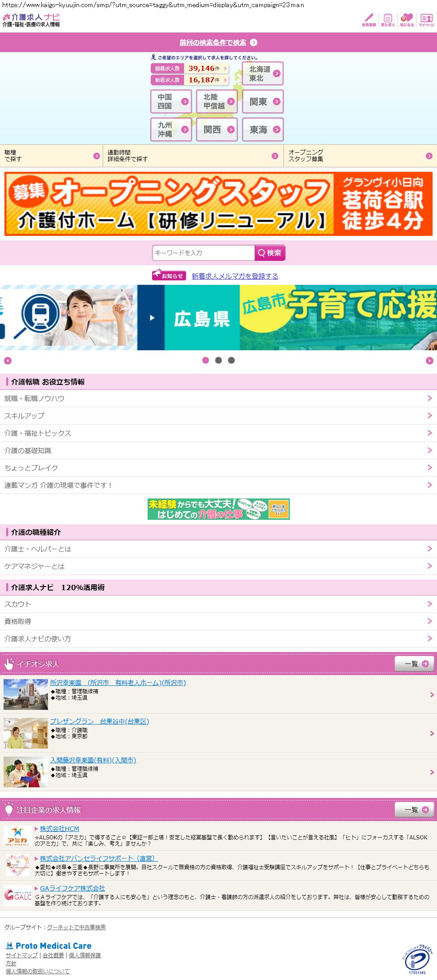Viewport: 437px width, 980px height.
Task: Expand the ケアマネジャーとは row
Action: (218, 566)
